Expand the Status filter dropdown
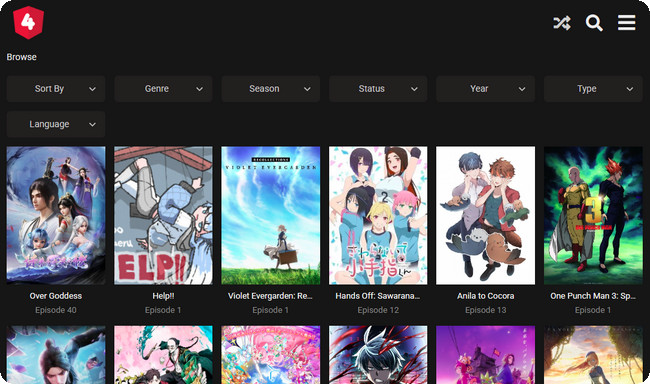 [378, 89]
